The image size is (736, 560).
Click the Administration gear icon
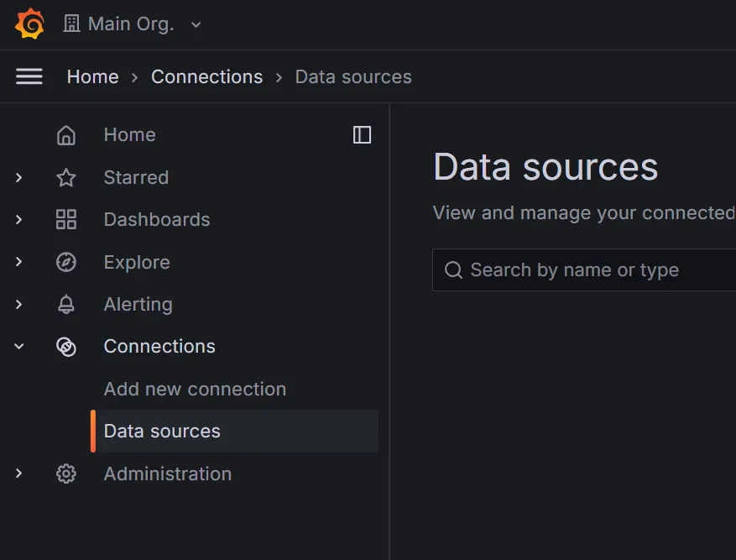pos(66,474)
